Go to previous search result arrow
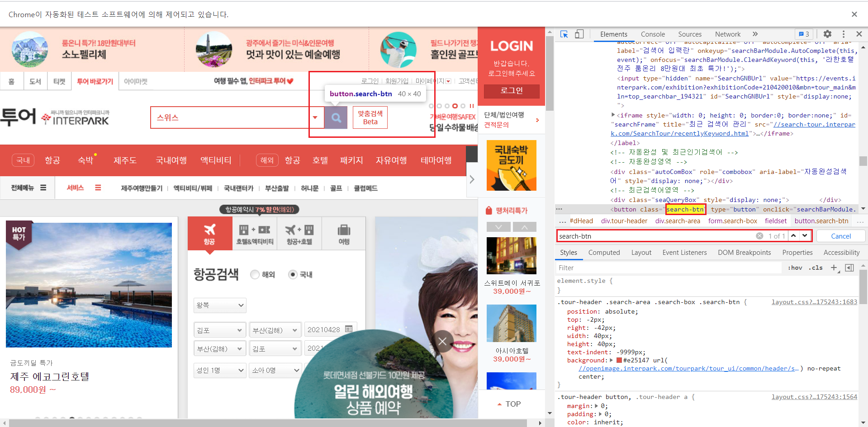Viewport: 868px width, 427px height. 793,235
